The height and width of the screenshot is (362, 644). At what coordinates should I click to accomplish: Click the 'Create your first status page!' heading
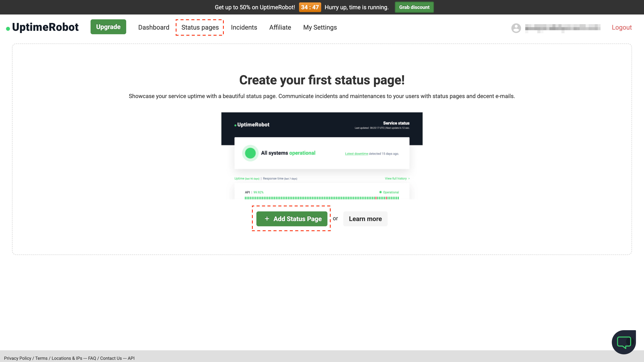tap(322, 80)
